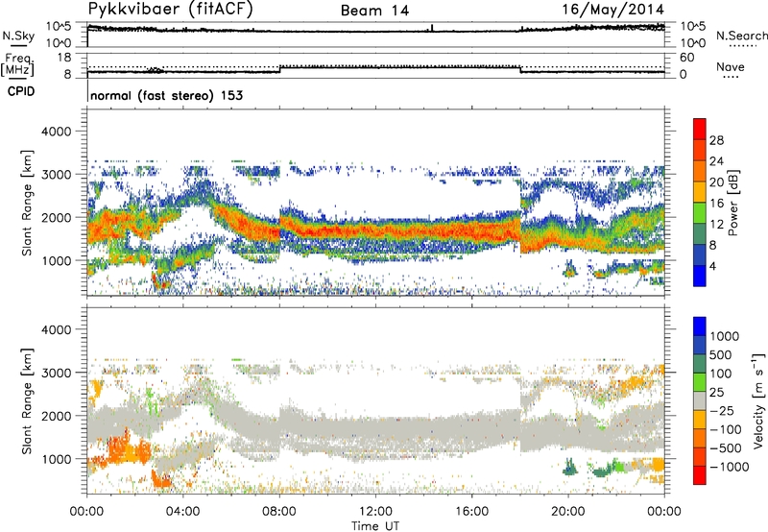Click the 3000 tick of the power panel
Screen dimensions: 768x532
point(57,175)
